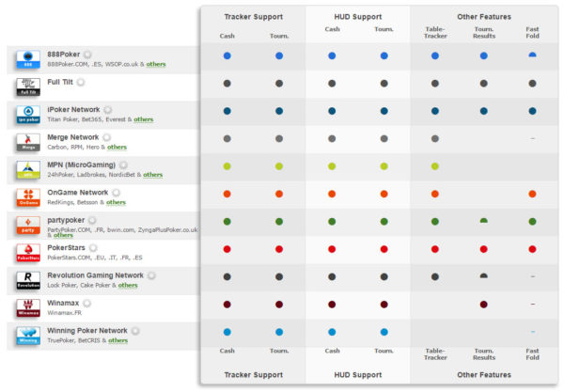
Task: Click the Revolution Gaming logo
Action: pos(28,280)
